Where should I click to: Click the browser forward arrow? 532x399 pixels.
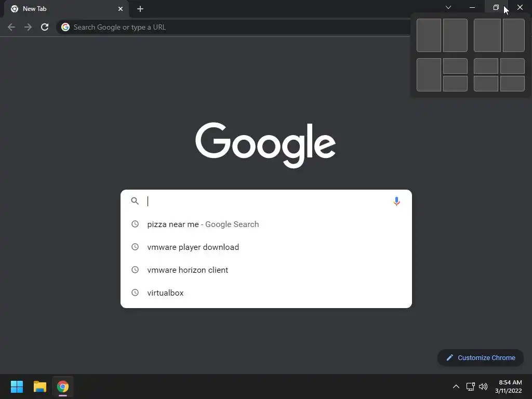28,27
